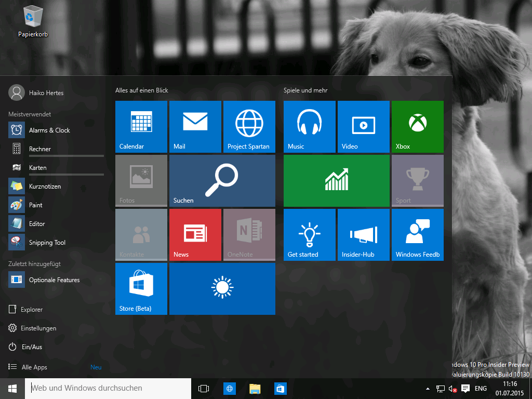
Task: Open the Calendar tile
Action: tap(141, 127)
